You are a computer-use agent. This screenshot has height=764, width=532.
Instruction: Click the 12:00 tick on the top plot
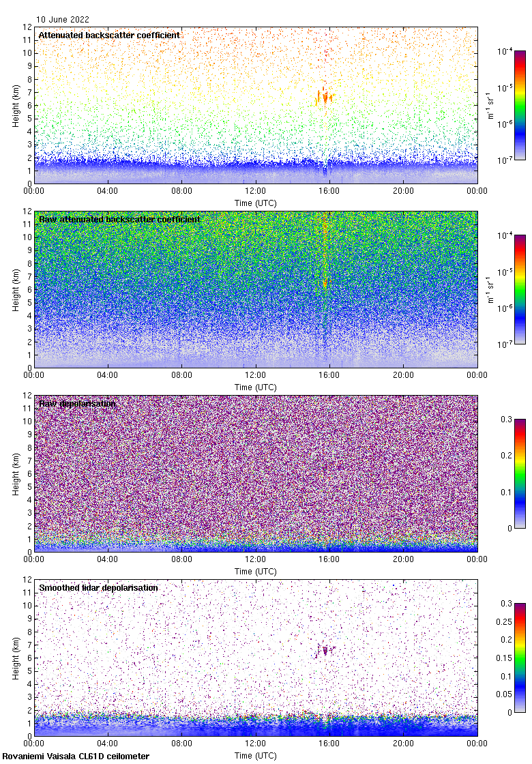(x=256, y=191)
